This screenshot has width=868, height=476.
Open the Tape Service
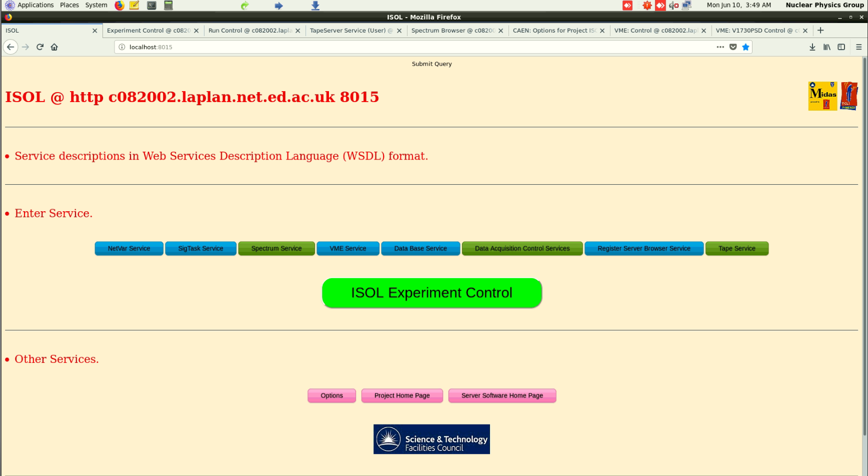click(737, 249)
